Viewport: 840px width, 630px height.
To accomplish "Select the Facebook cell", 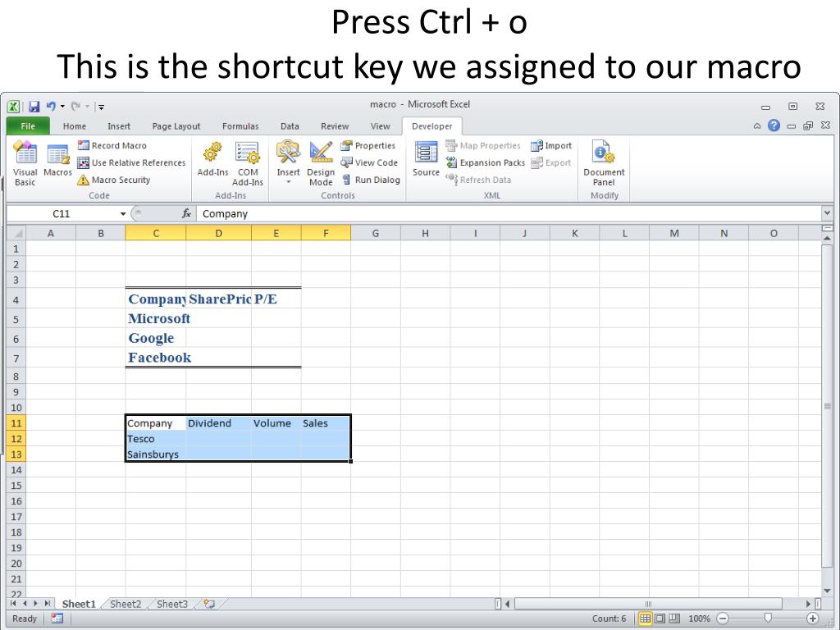I will (156, 358).
